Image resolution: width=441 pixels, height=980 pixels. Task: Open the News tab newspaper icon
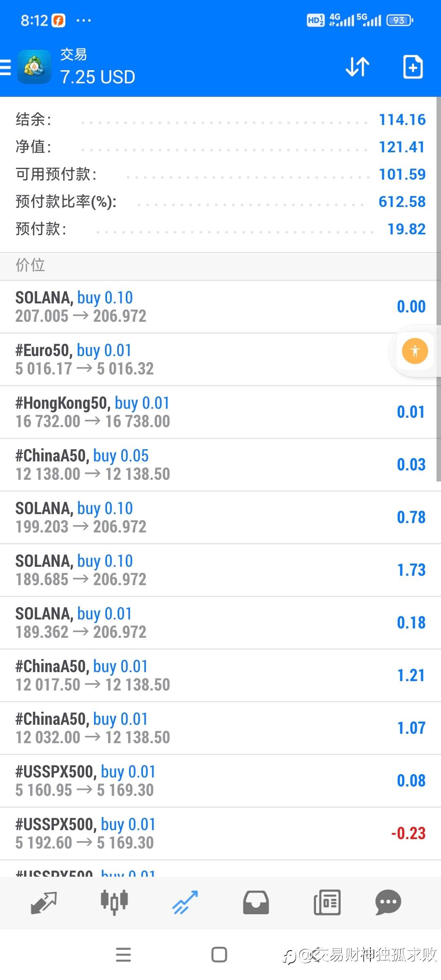[327, 902]
